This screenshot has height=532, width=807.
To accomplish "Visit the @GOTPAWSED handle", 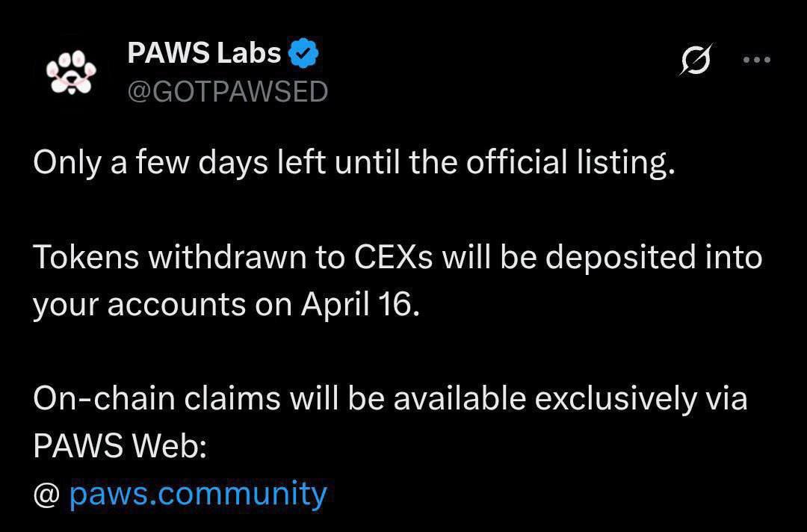I will 227,92.
